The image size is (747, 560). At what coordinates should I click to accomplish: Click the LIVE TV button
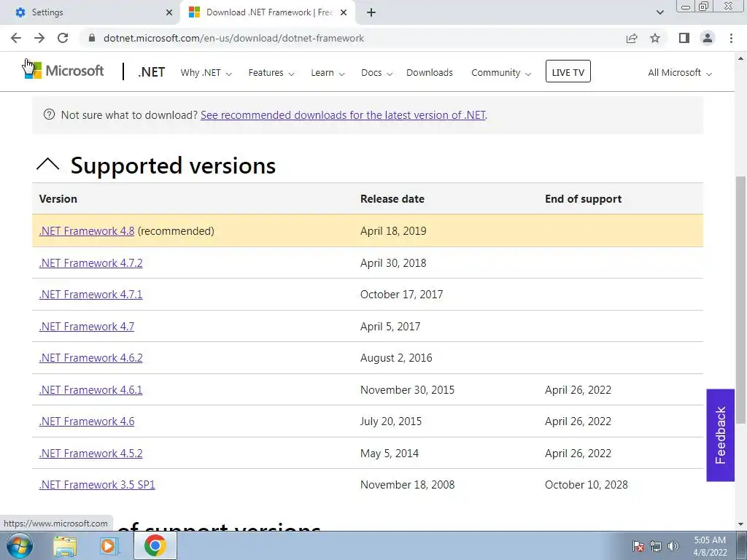pyautogui.click(x=568, y=71)
